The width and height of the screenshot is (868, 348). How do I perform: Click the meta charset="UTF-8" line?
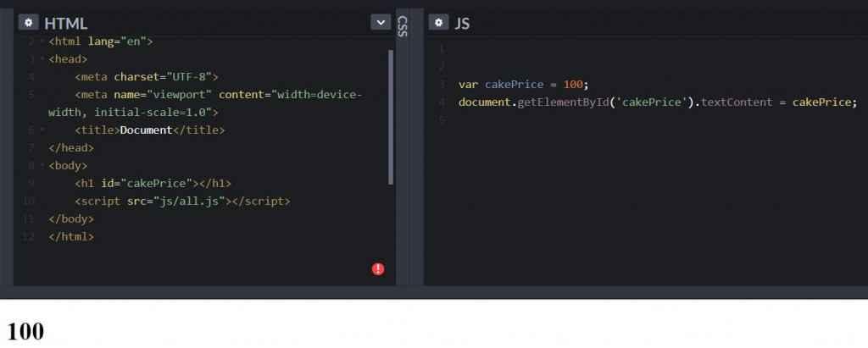(x=147, y=76)
